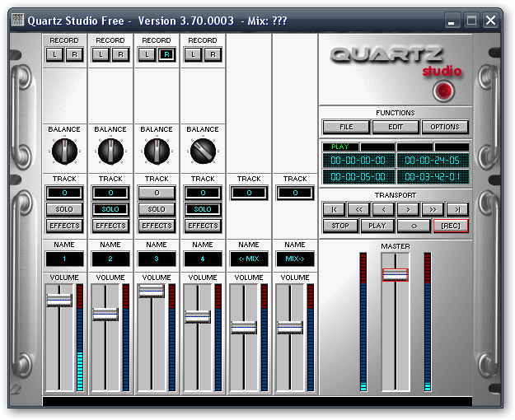The width and height of the screenshot is (515, 420).
Task: Click the Quartz Studio title bar icon
Action: tap(18, 20)
